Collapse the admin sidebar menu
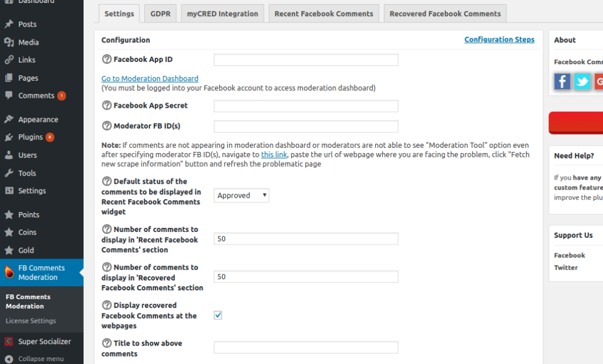Viewport: 603px width, 364px height. click(8, 360)
